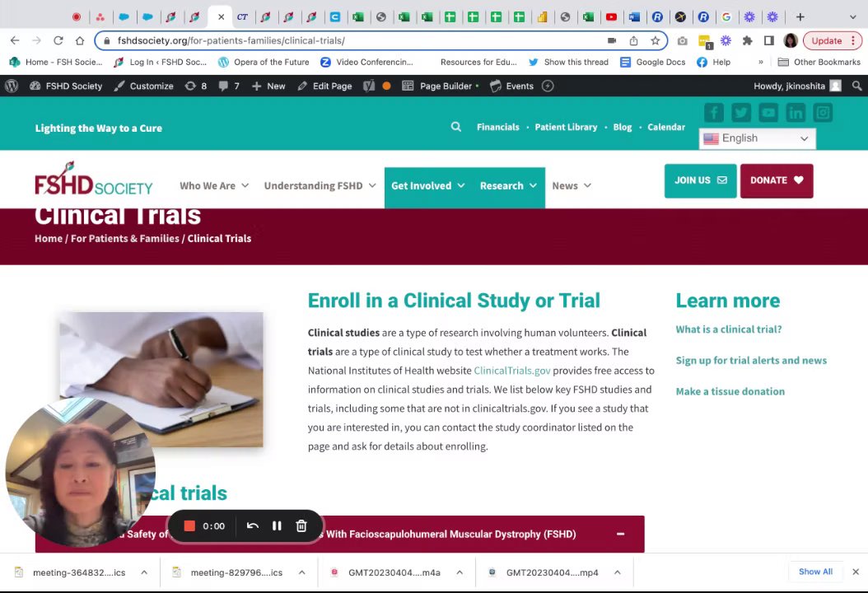The height and width of the screenshot is (593, 868).
Task: Show the Chrome tab search chevron
Action: 852,17
